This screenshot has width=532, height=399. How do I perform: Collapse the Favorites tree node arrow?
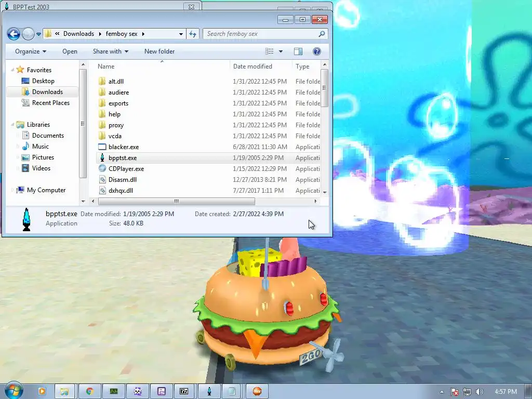[12, 70]
